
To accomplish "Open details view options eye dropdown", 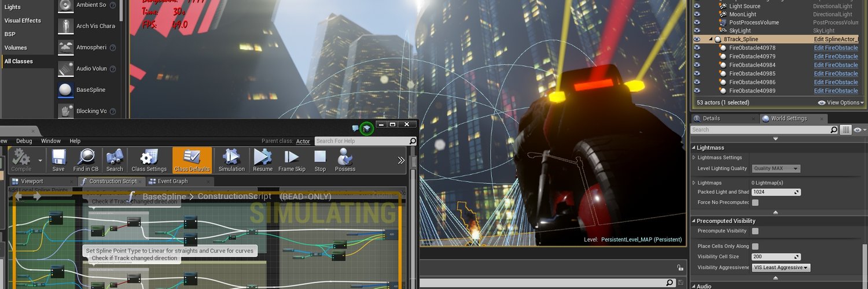I will [x=859, y=130].
